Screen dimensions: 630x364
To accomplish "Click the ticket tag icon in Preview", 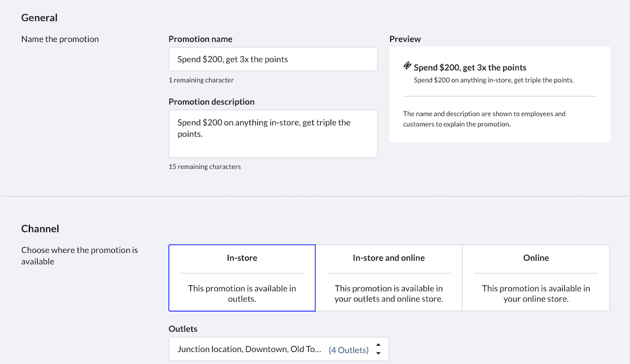I will point(407,66).
